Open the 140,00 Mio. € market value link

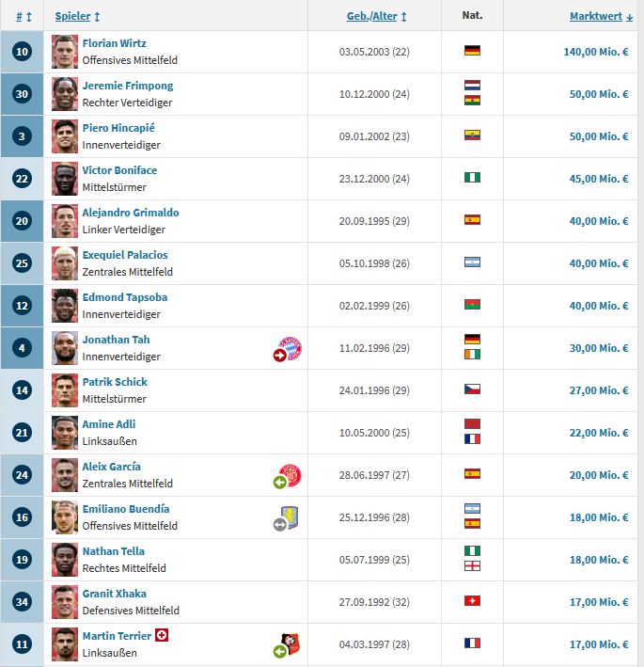pyautogui.click(x=596, y=51)
